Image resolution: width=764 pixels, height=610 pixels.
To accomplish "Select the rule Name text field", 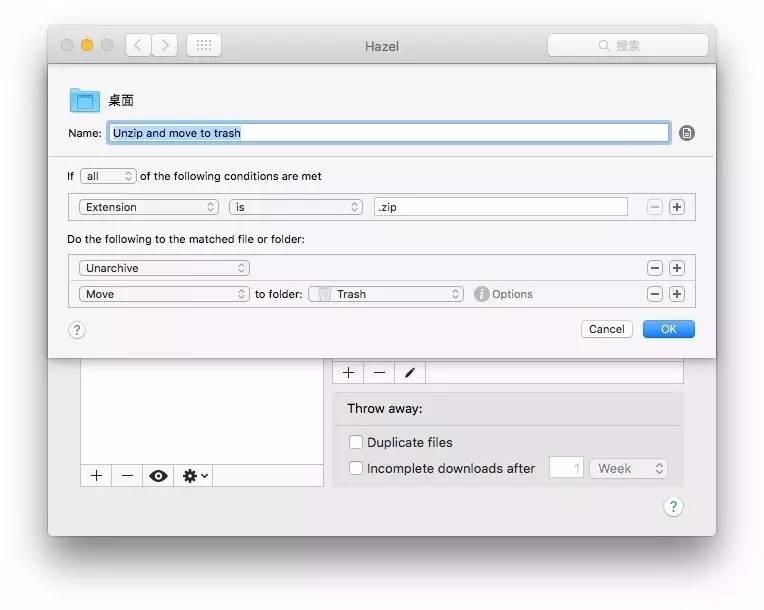I will [x=388, y=133].
